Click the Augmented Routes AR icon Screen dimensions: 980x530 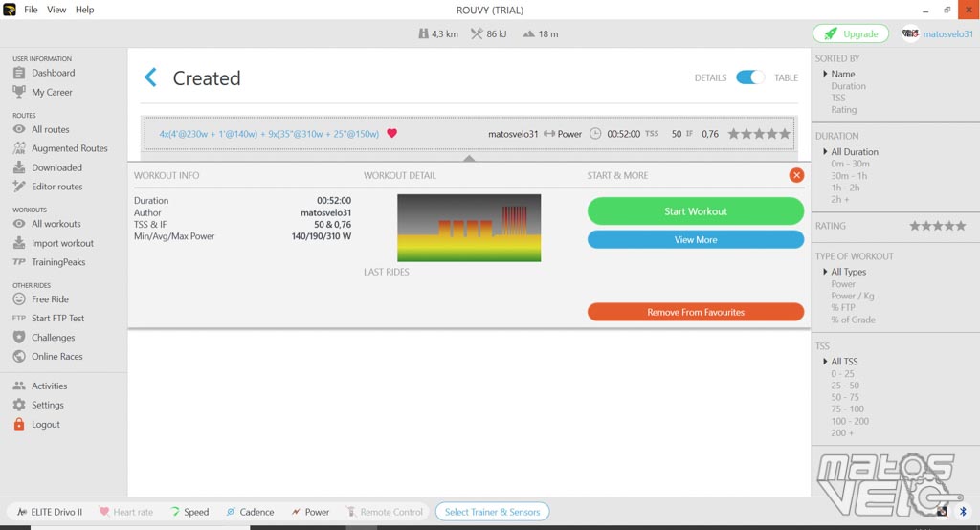tap(19, 148)
